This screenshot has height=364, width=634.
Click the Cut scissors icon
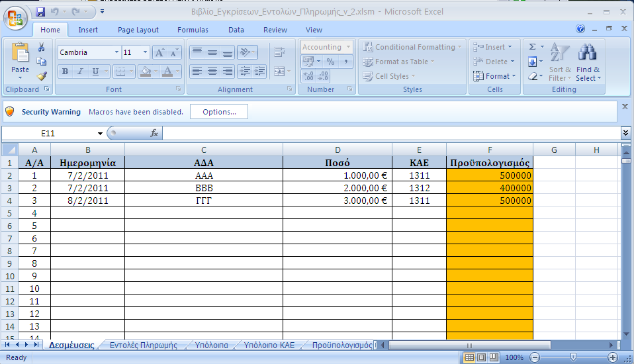pyautogui.click(x=42, y=48)
